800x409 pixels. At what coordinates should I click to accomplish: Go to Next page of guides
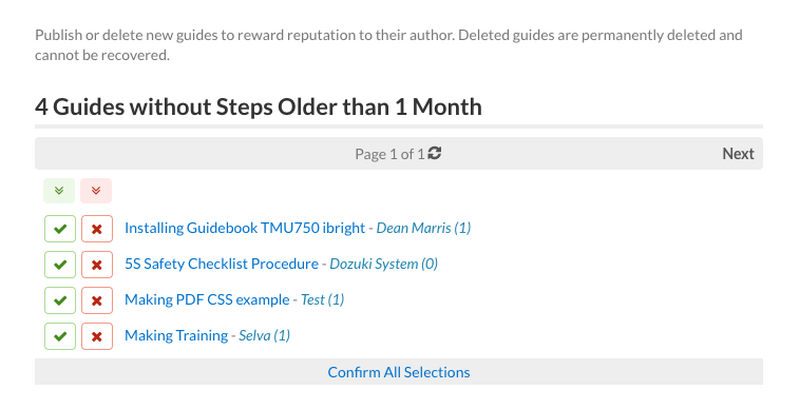pyautogui.click(x=738, y=154)
